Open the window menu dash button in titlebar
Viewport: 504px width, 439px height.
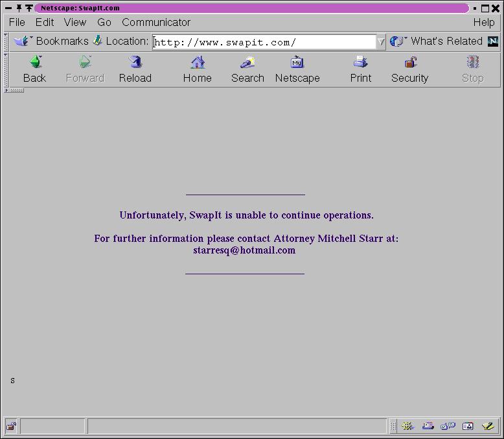coord(8,8)
